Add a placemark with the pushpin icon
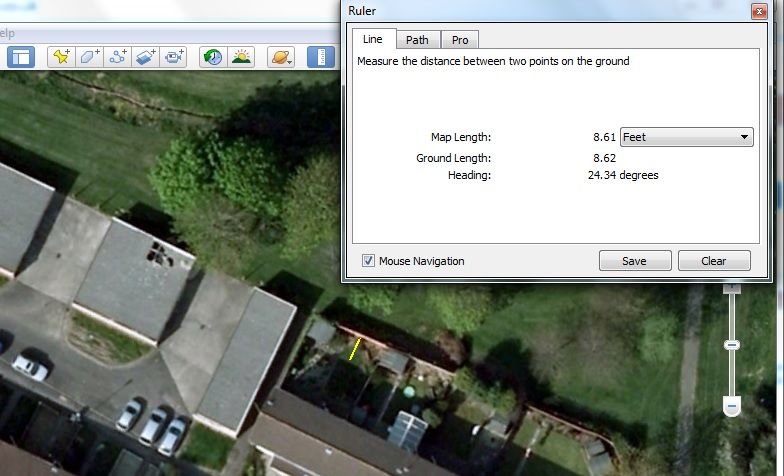 [x=62, y=57]
